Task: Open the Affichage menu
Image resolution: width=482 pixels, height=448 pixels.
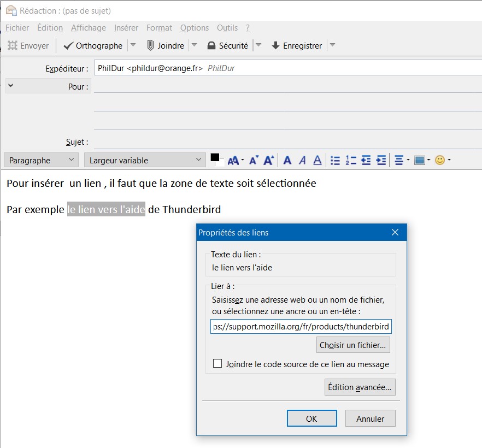Action: 88,28
